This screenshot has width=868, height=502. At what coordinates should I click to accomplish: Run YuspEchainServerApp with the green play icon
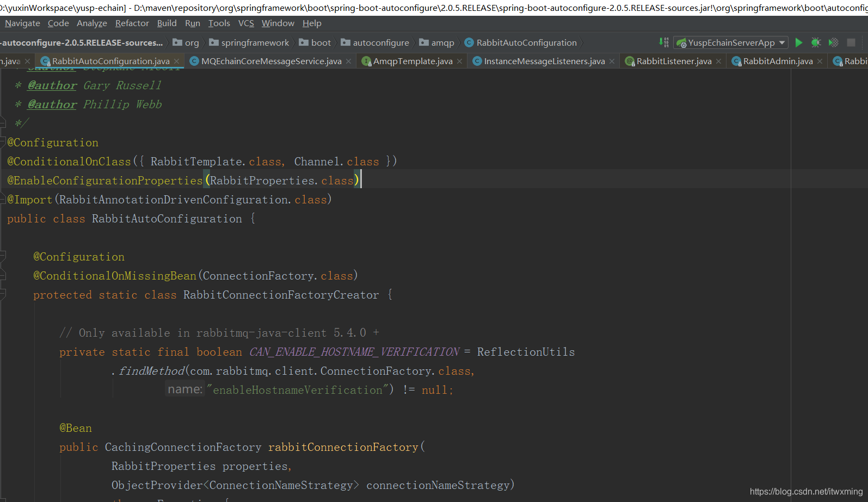click(x=799, y=42)
